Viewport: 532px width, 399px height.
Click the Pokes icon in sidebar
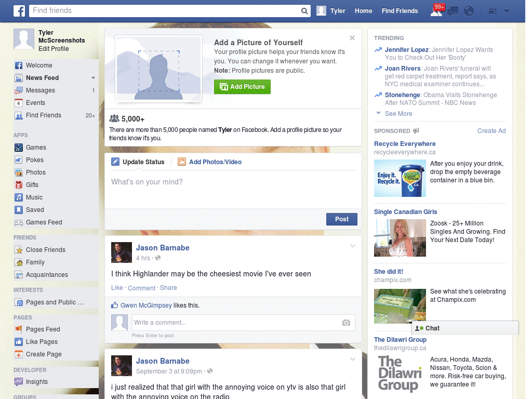[19, 160]
